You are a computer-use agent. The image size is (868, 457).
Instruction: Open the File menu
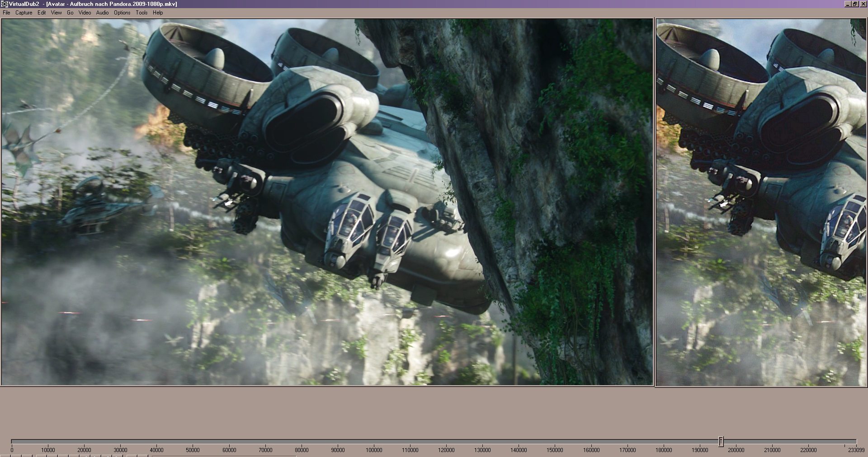(6, 13)
